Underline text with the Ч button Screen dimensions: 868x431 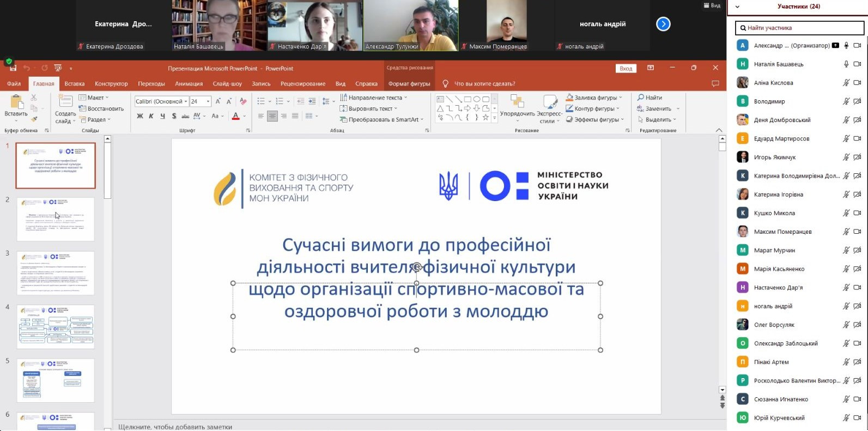pyautogui.click(x=162, y=116)
